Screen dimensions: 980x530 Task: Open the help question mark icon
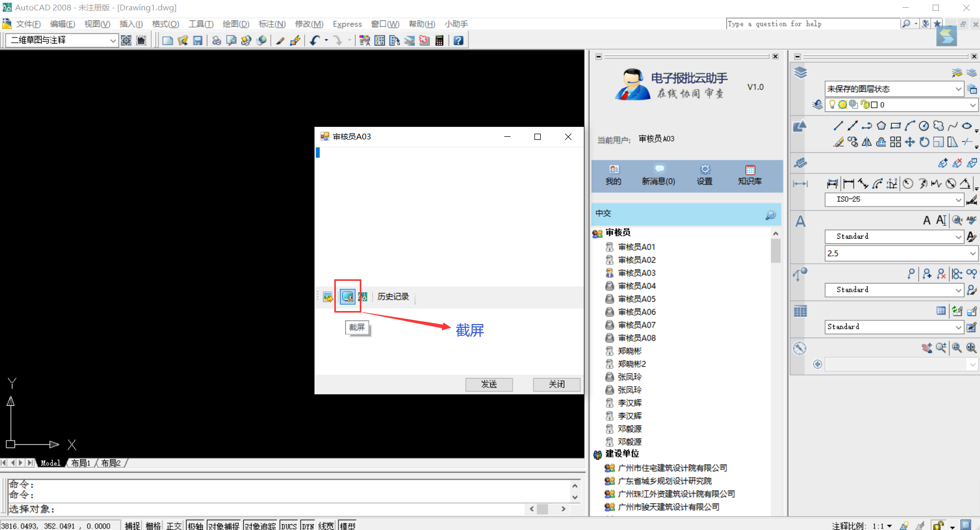tap(458, 41)
